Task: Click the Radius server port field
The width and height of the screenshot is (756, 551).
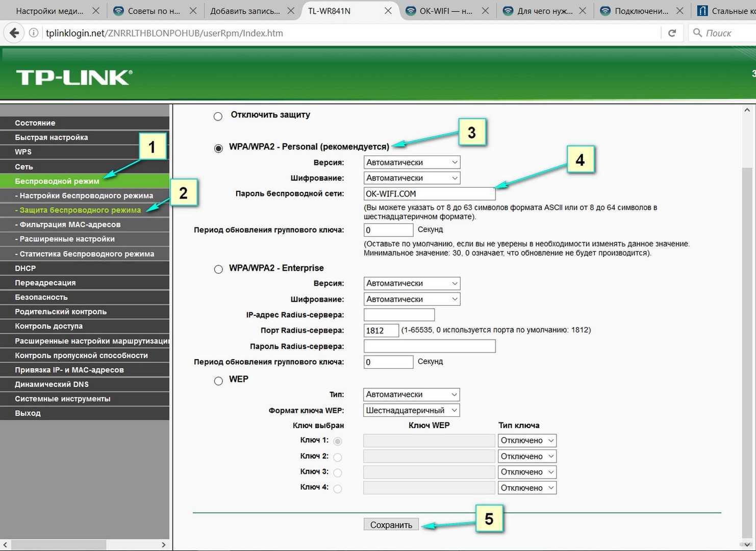Action: click(381, 331)
